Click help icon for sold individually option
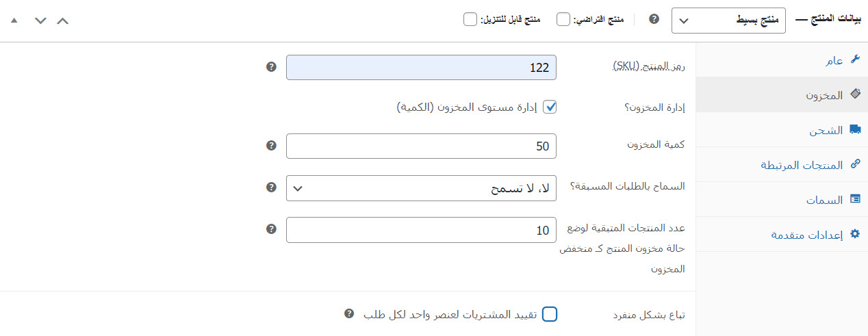 [x=349, y=313]
